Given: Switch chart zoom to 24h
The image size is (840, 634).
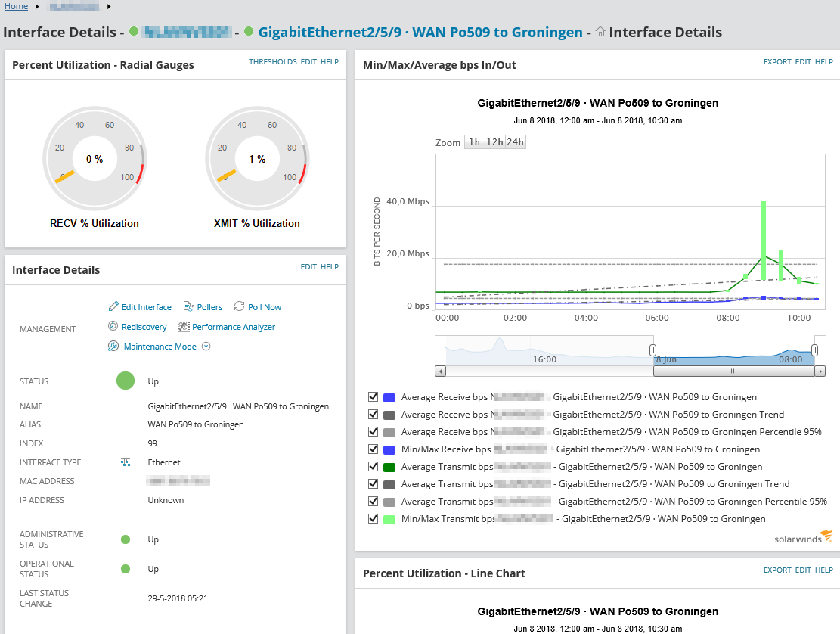Looking at the screenshot, I should 516,142.
